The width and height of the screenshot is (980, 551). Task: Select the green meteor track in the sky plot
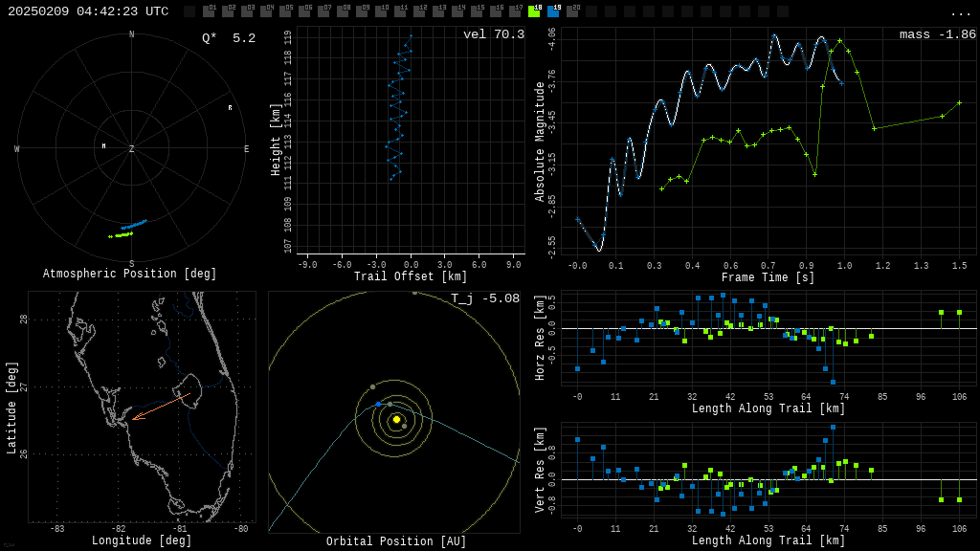(121, 234)
